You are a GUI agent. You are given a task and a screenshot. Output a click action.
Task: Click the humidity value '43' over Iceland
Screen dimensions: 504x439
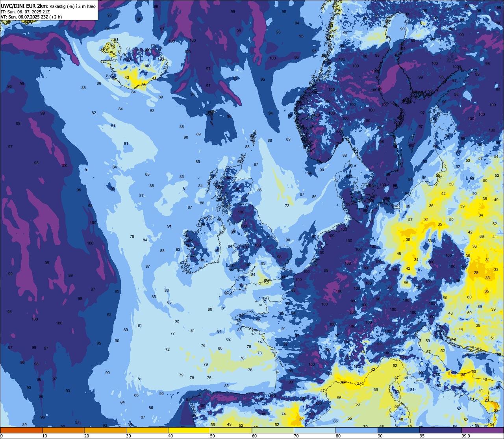pos(127,78)
